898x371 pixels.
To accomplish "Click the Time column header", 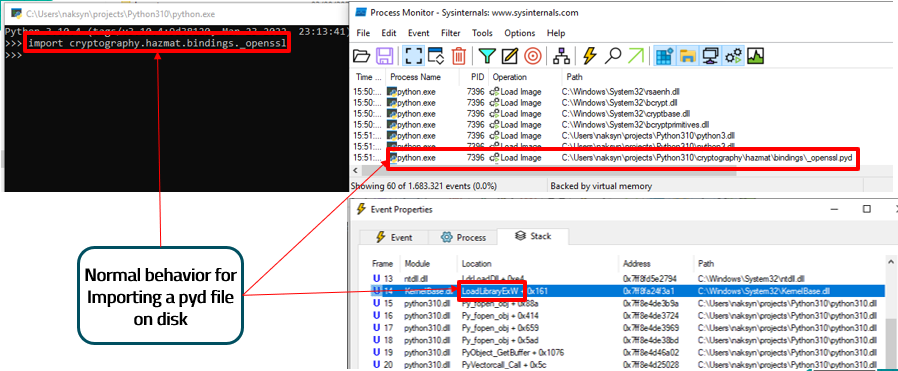I will coord(369,77).
